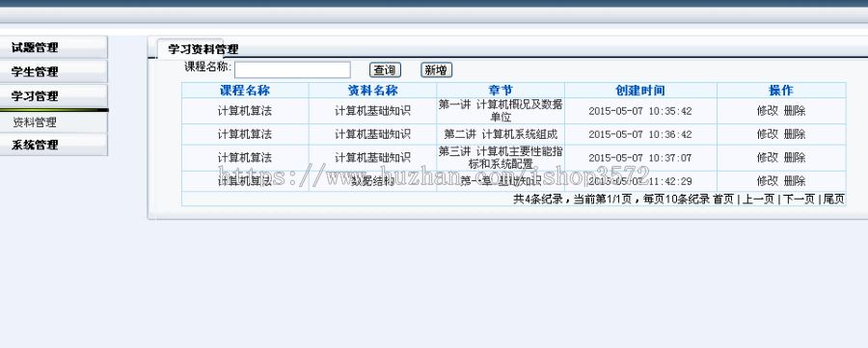Click the 资料名称 column header

pos(372,91)
